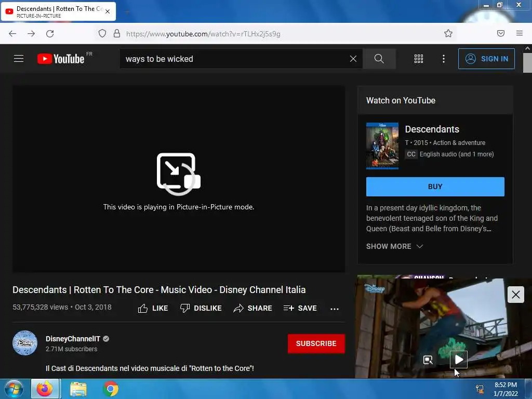The width and height of the screenshot is (532, 399).
Task: Save page to Pocket
Action: (501, 33)
